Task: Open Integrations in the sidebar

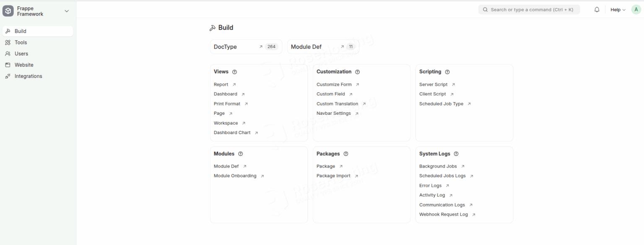Action: (x=28, y=76)
